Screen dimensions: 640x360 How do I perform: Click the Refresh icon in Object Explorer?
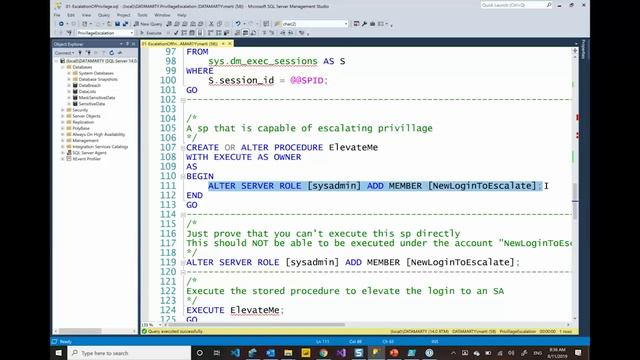click(x=111, y=53)
